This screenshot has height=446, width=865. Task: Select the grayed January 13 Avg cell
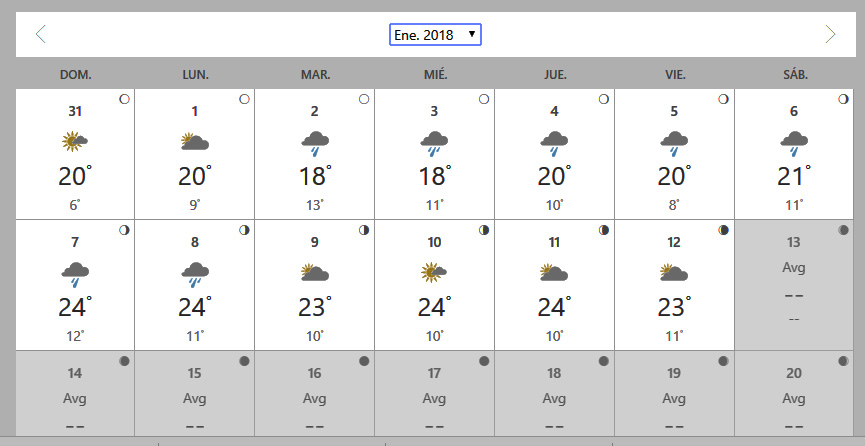click(794, 285)
